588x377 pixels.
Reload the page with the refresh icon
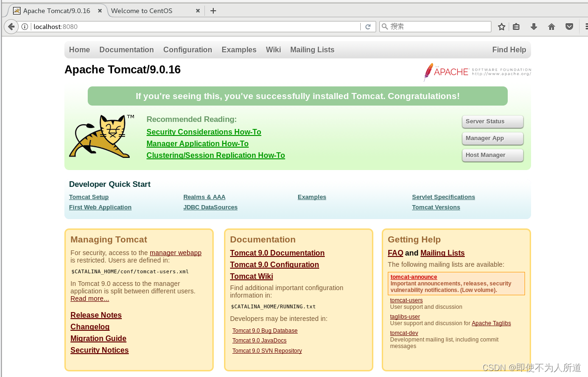(x=368, y=27)
